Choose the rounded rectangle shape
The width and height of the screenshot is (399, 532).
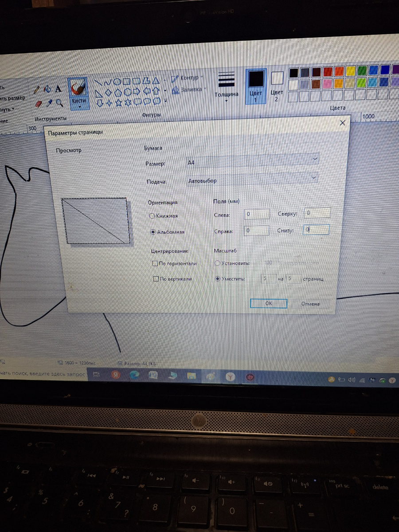137,81
